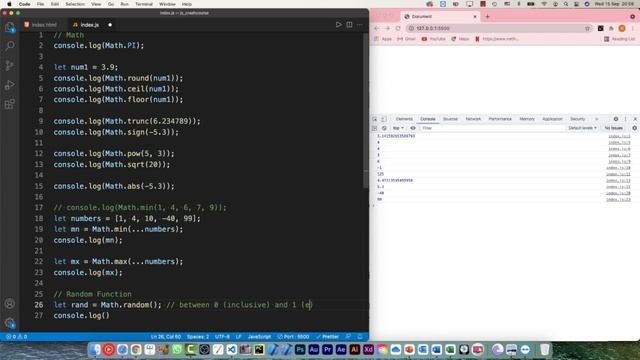
Task: Go forward in the Chrome browser
Action: (x=387, y=28)
